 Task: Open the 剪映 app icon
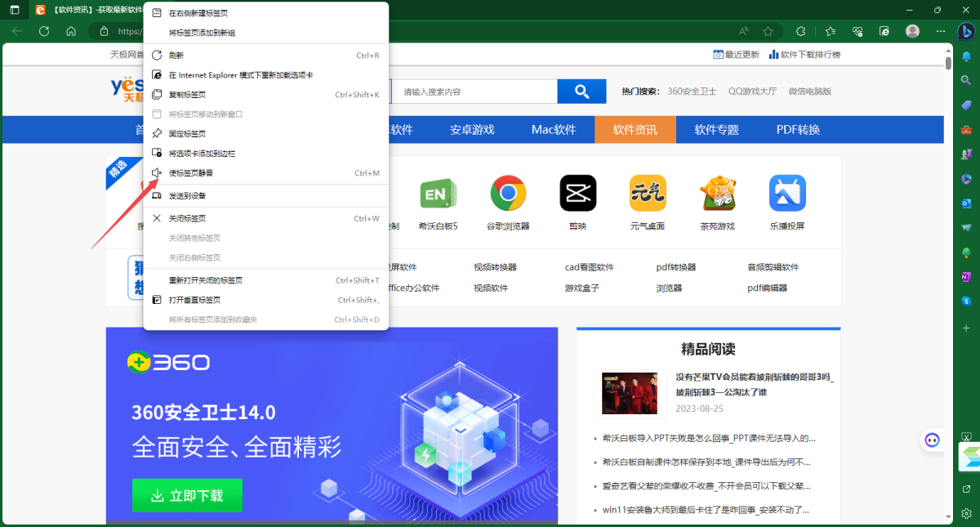pos(578,194)
